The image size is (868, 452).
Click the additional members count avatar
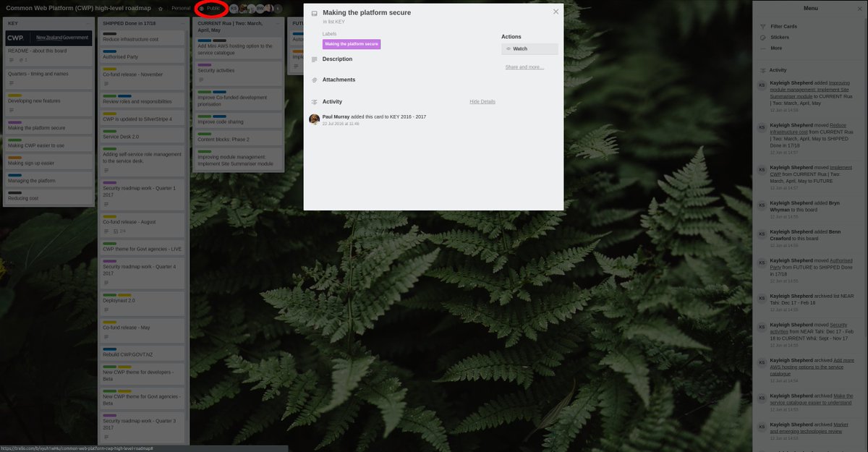pos(278,8)
